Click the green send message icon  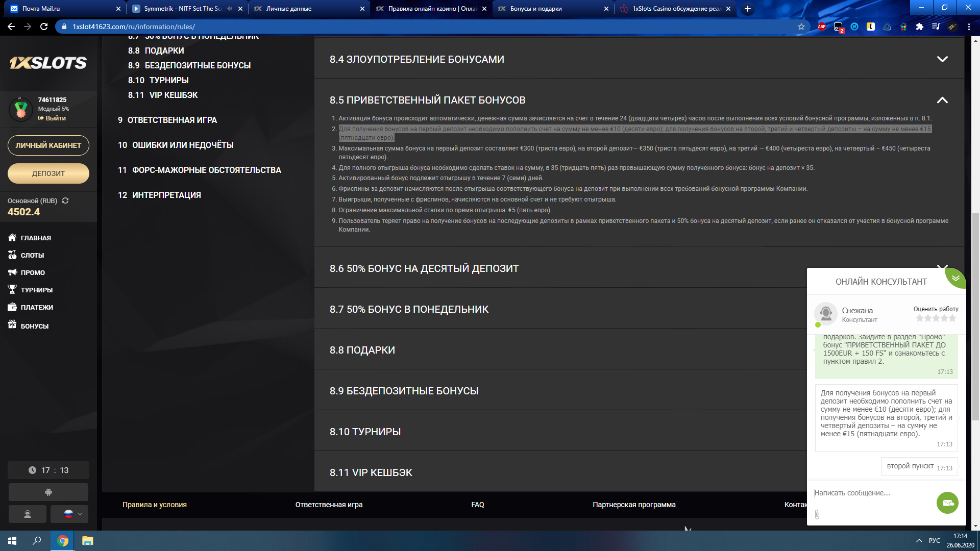coord(947,503)
